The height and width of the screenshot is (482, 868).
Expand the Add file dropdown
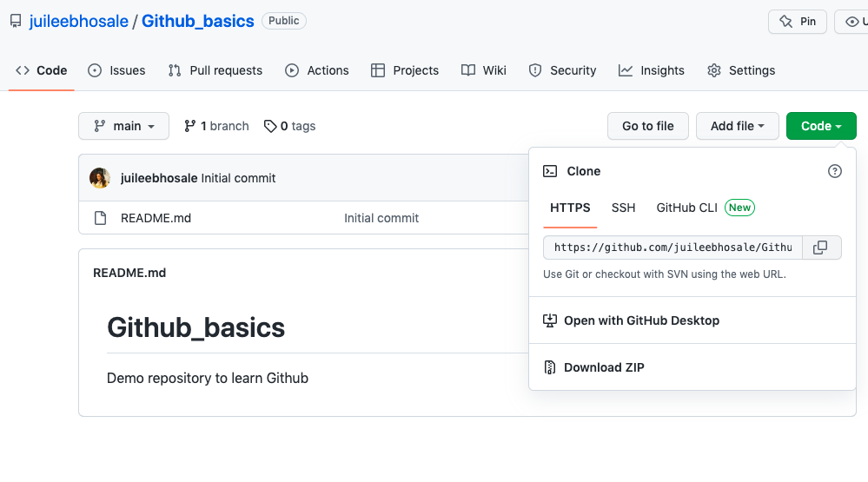tap(738, 126)
